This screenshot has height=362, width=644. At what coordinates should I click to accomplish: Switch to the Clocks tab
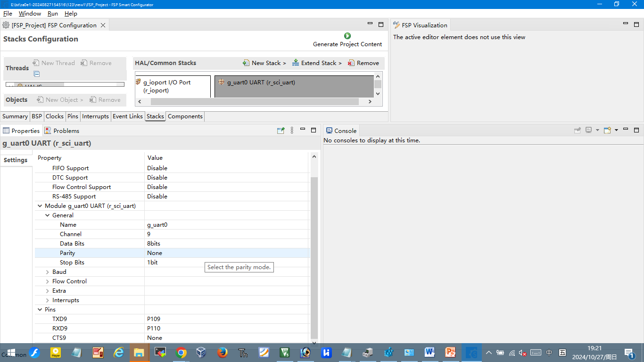55,116
